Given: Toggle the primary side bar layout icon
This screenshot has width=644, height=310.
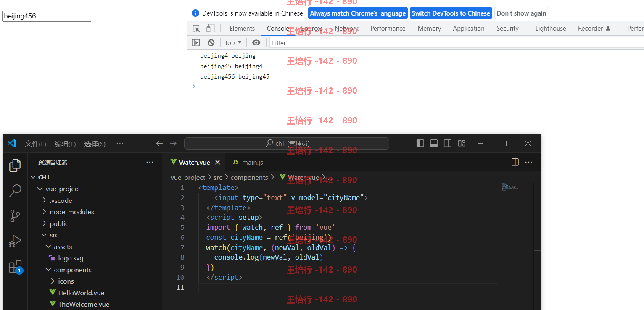Looking at the screenshot, I should click(x=420, y=143).
